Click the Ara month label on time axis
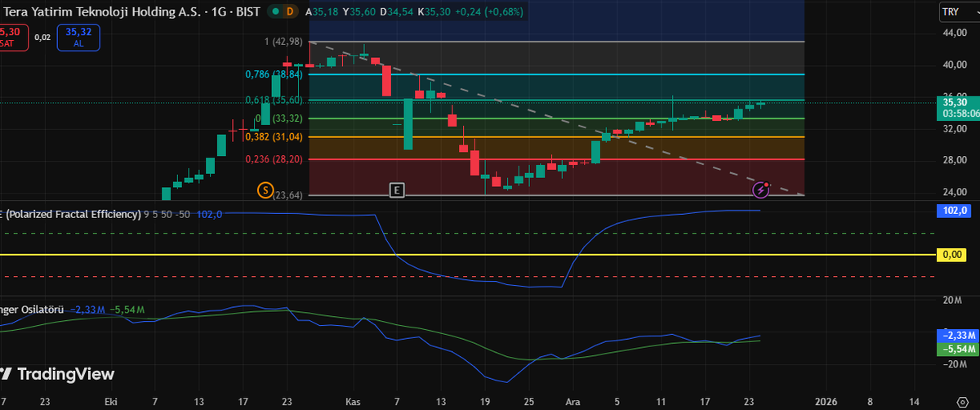The width and height of the screenshot is (980, 410). click(x=572, y=402)
